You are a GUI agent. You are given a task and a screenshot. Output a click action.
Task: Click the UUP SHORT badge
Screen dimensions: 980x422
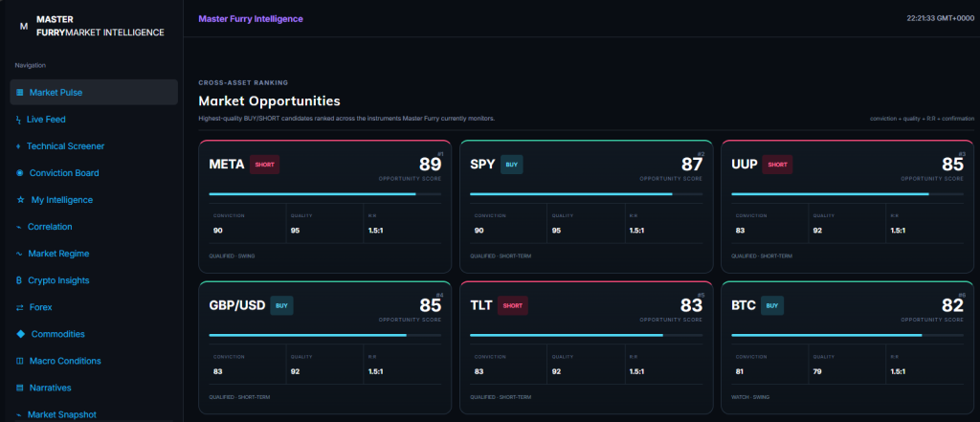pyautogui.click(x=777, y=165)
